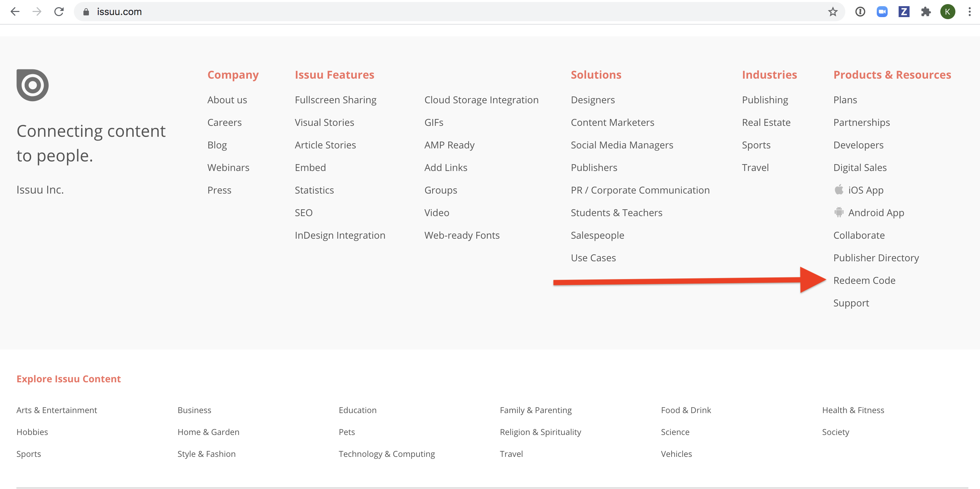Click the padlock site info icon

click(x=86, y=12)
